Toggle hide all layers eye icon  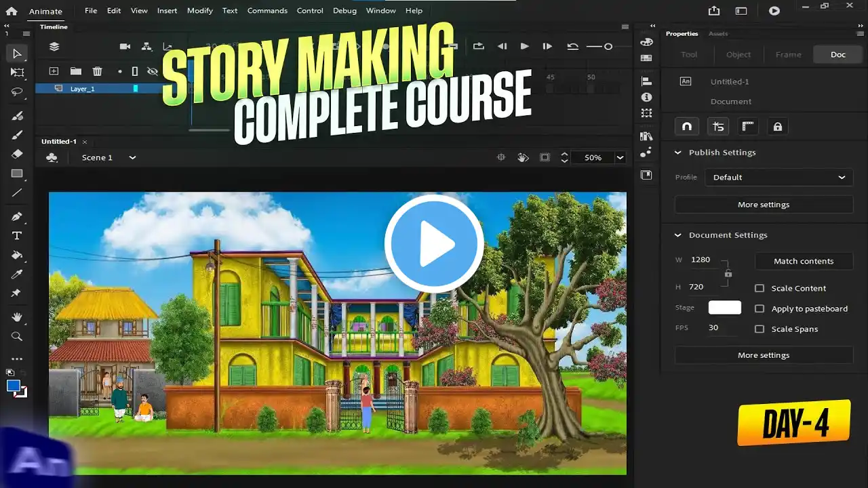tap(153, 71)
